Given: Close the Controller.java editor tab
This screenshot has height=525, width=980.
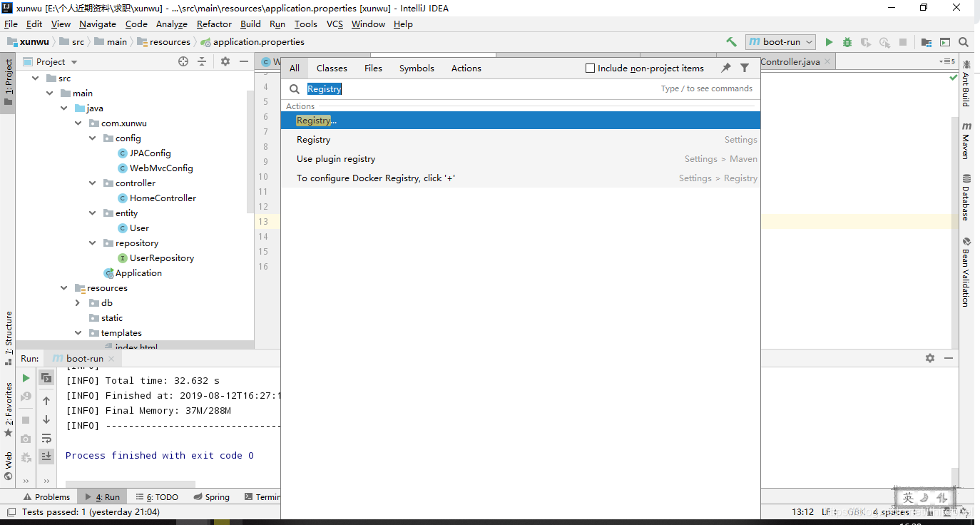Looking at the screenshot, I should 827,62.
